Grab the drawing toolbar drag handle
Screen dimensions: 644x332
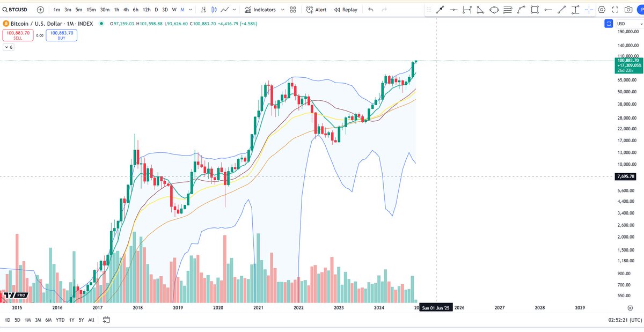[429, 10]
